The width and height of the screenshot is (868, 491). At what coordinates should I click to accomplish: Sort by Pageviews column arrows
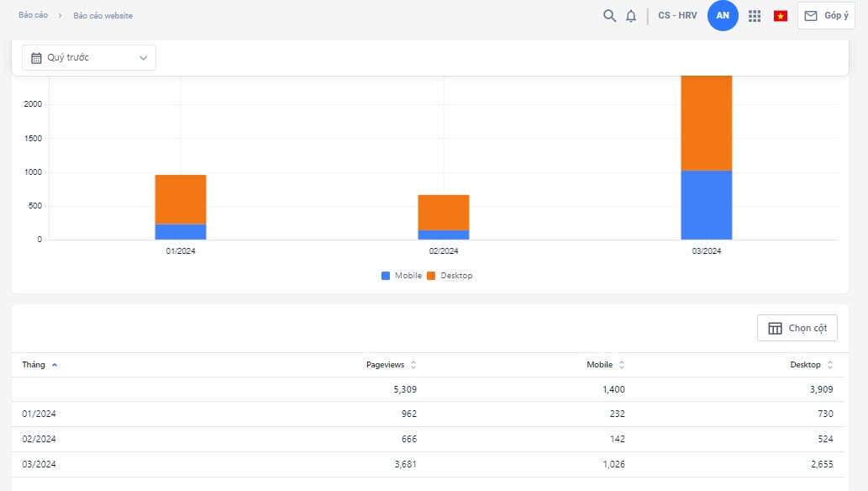(x=413, y=365)
